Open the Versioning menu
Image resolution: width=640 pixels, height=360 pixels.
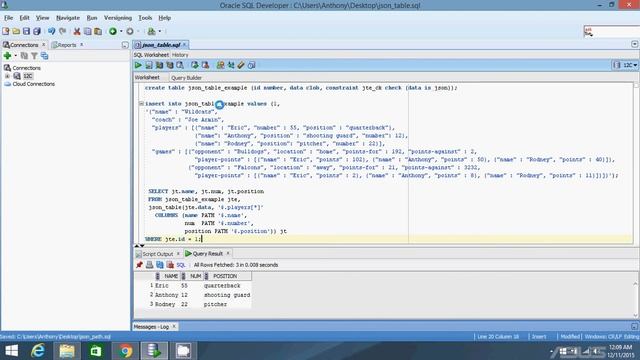[x=118, y=18]
